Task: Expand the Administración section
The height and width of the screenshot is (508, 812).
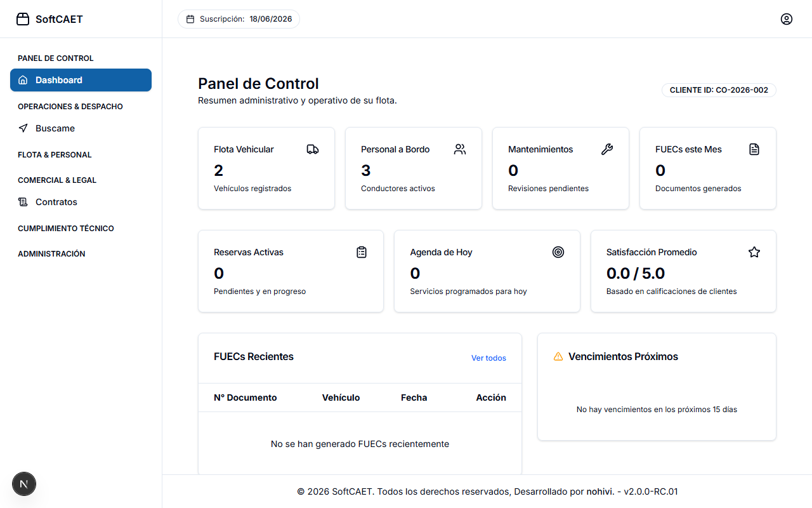Action: click(x=51, y=254)
